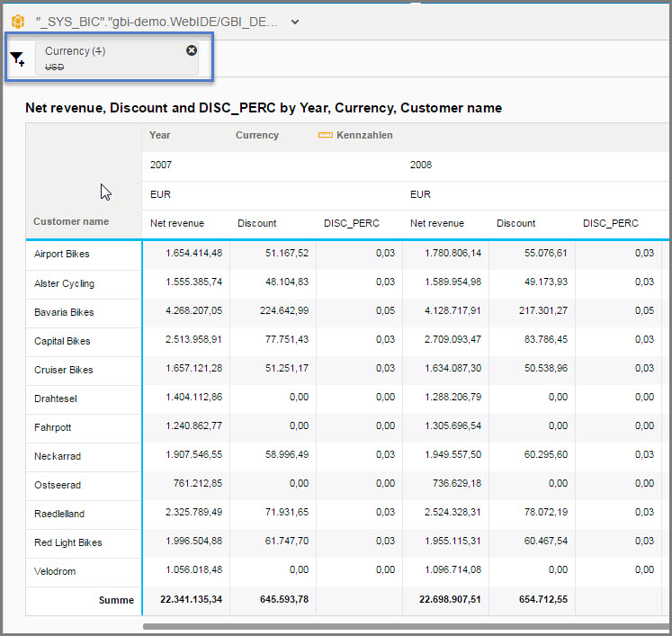672x636 pixels.
Task: Expand the data source dropdown chevron
Action: [296, 22]
